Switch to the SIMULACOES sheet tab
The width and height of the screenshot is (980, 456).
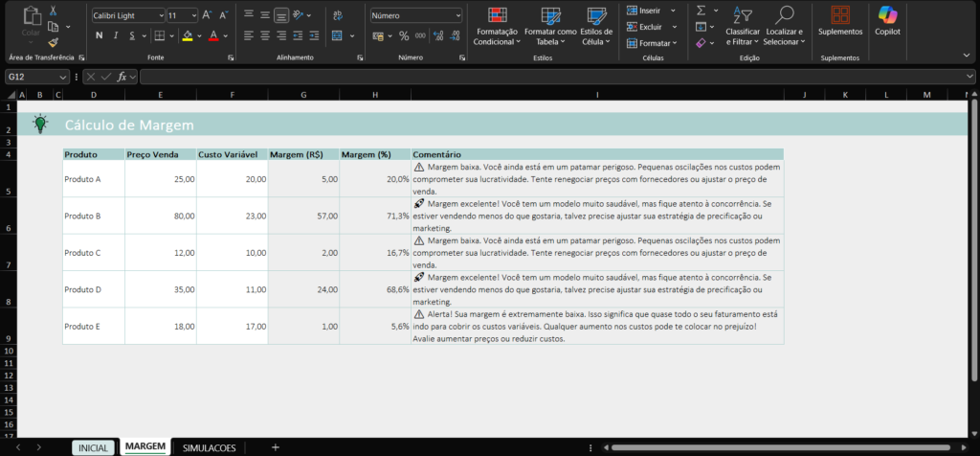coord(209,447)
